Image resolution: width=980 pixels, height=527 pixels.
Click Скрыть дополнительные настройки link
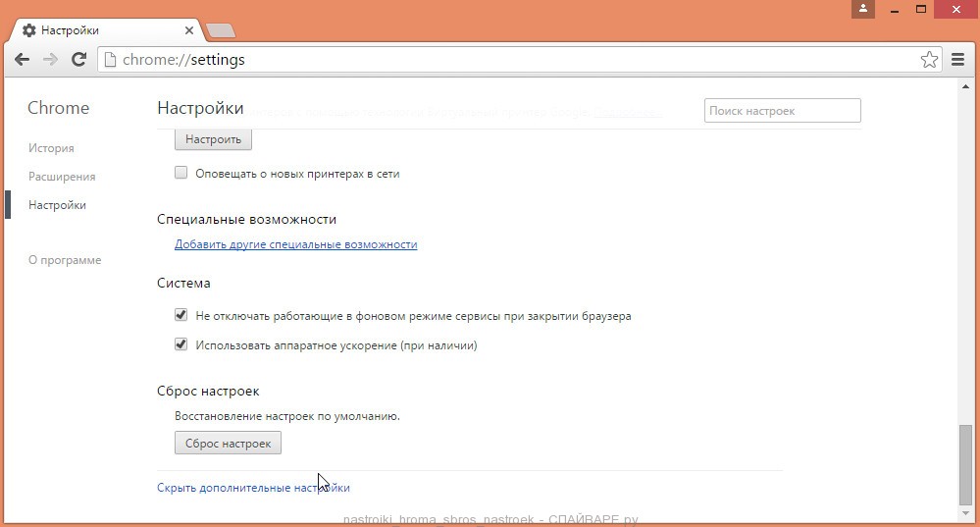(x=253, y=488)
